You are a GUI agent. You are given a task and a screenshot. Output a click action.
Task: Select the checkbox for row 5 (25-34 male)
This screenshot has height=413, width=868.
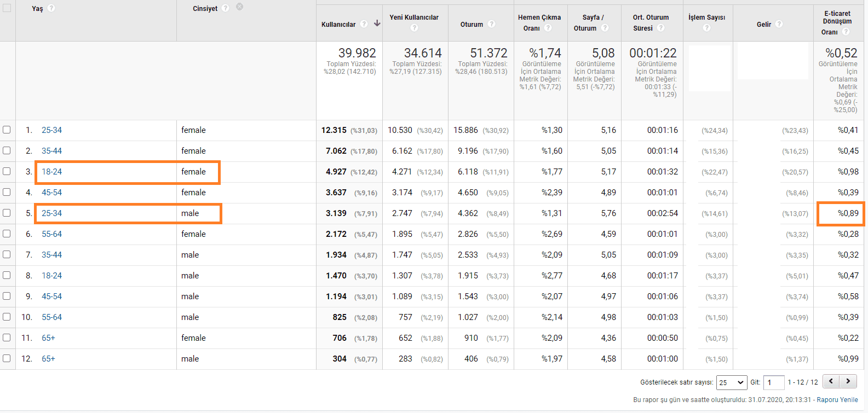[7, 213]
